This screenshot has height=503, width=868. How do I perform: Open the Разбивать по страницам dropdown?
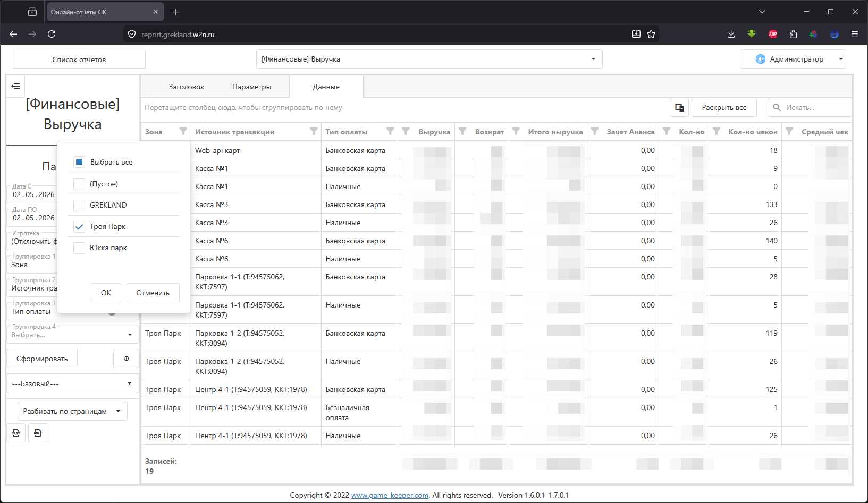tap(72, 411)
